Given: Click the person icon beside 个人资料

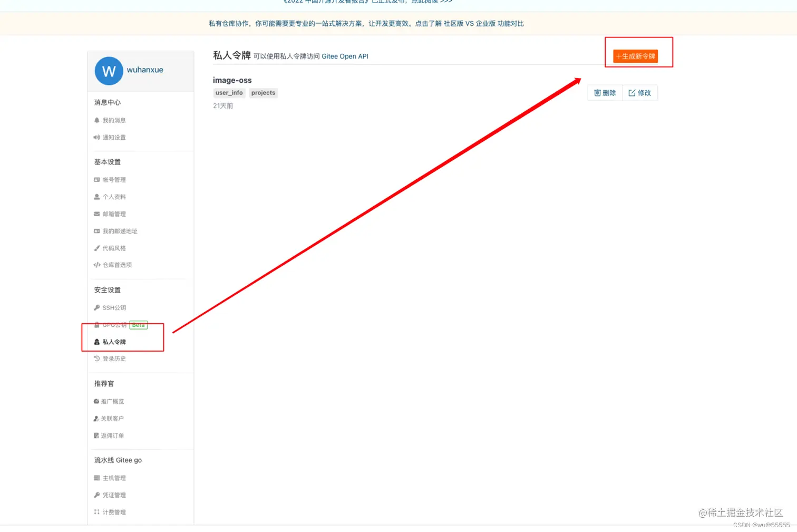Looking at the screenshot, I should [x=97, y=197].
